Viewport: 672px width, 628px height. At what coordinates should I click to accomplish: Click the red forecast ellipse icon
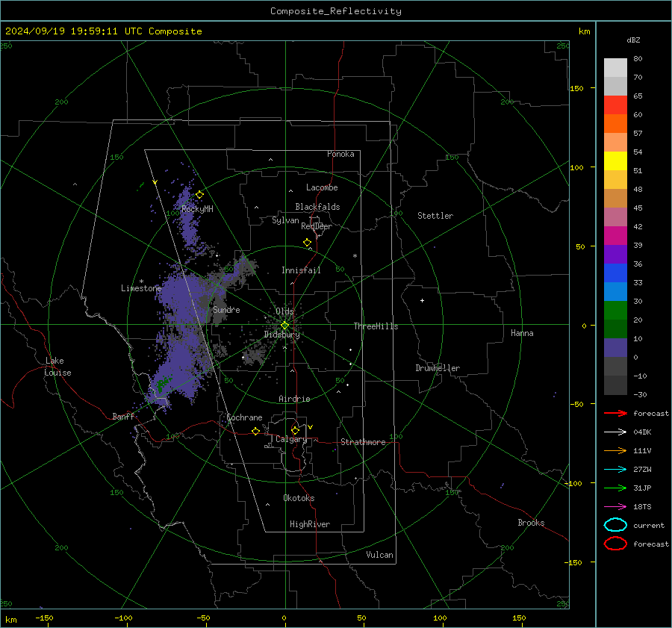click(x=615, y=544)
